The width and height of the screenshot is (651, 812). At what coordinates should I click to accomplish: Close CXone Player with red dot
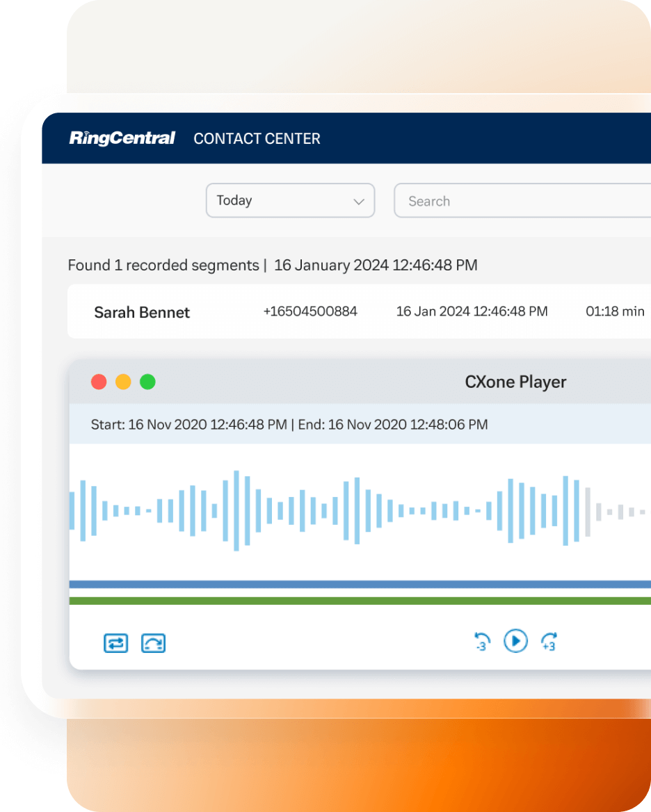tap(99, 382)
